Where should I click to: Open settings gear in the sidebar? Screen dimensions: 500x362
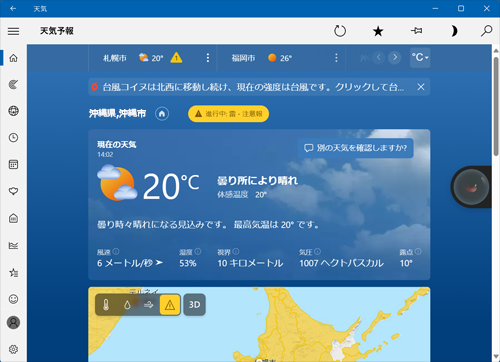coord(13,349)
